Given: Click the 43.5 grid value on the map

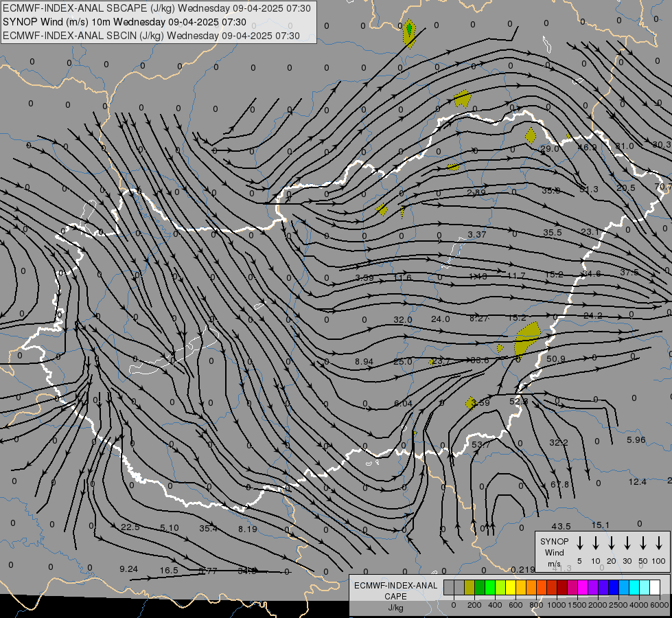Looking at the screenshot, I should 561,526.
